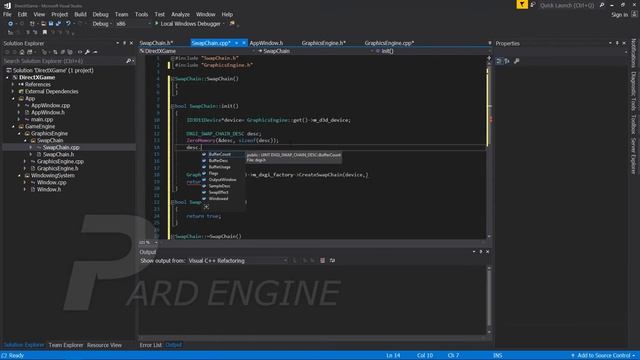The width and height of the screenshot is (640, 360).
Task: Collapse the GameEngine folder node
Action: (x=13, y=127)
